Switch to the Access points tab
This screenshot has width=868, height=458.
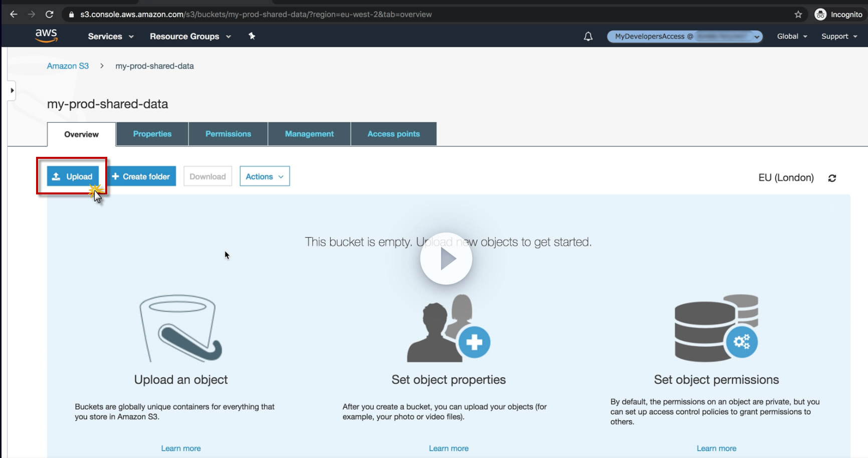[x=393, y=134]
